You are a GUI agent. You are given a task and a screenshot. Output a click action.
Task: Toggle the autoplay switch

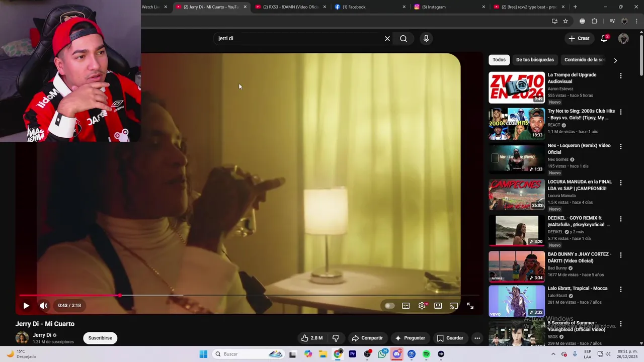pos(389,305)
